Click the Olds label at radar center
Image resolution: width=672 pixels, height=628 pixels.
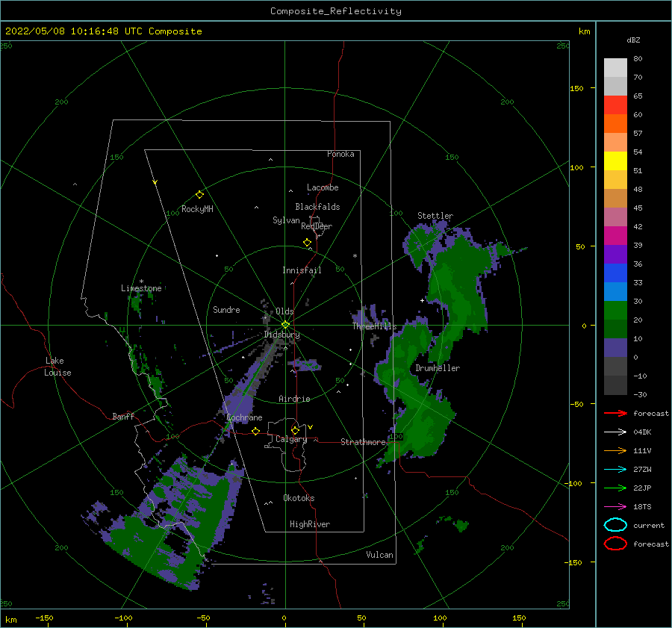pyautogui.click(x=284, y=311)
